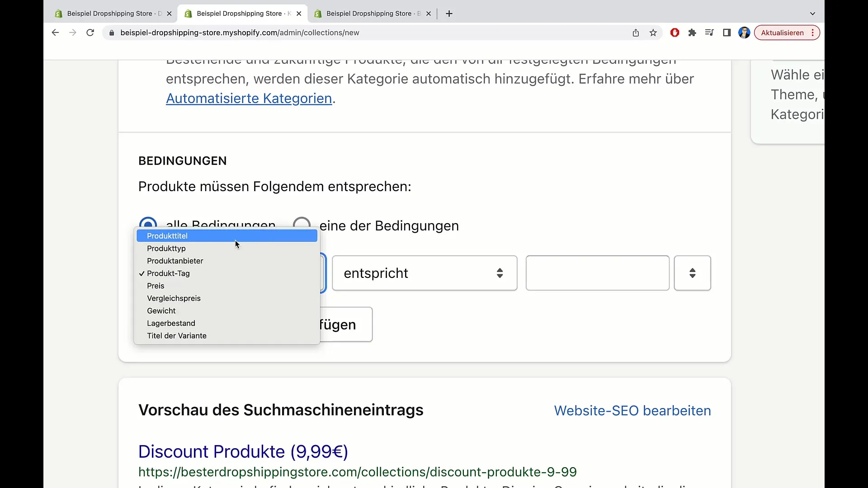The width and height of the screenshot is (868, 488).
Task: Choose Produkttyp from the dropdown list
Action: tap(227, 249)
